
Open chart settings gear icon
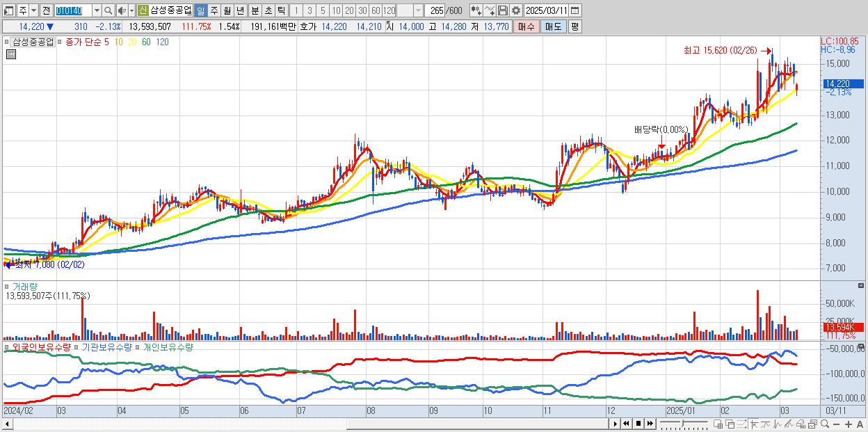[515, 10]
